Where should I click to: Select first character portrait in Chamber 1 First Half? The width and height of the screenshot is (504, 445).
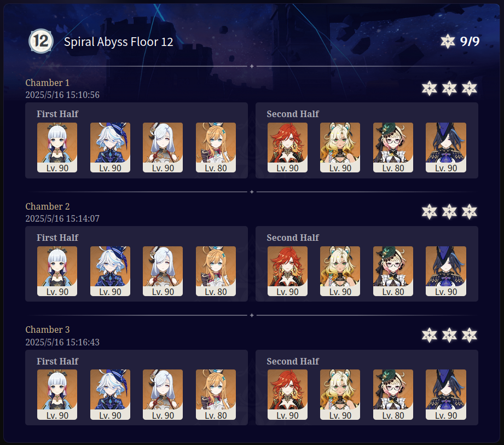coord(57,147)
